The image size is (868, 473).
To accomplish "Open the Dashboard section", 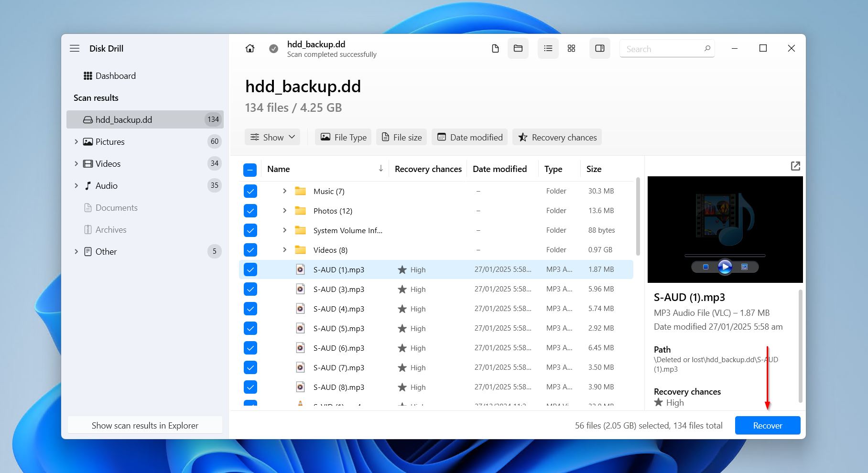I will click(115, 75).
